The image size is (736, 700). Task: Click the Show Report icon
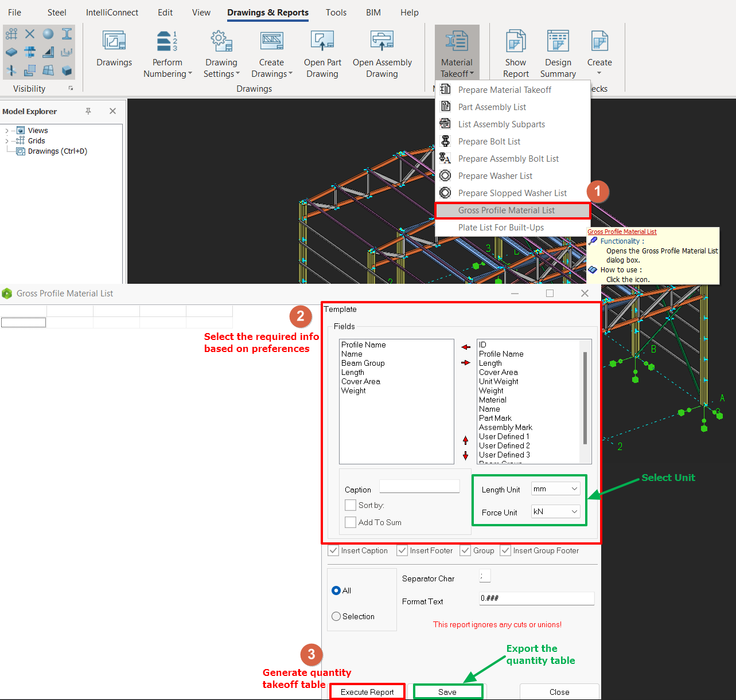point(515,41)
